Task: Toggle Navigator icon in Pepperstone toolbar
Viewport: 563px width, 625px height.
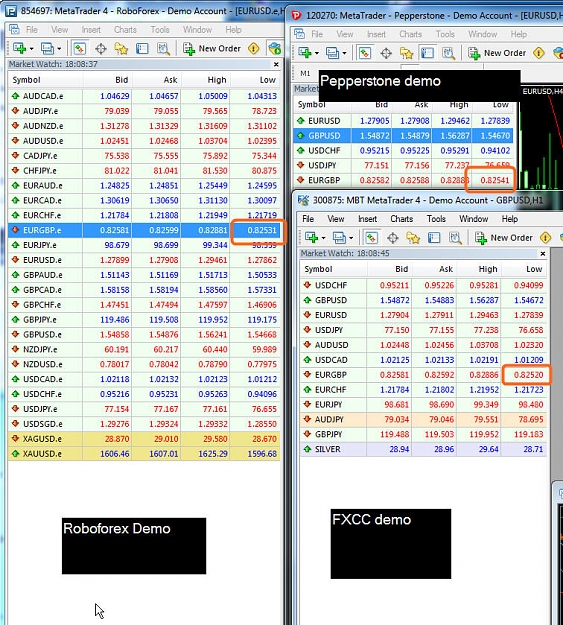Action: pos(406,53)
